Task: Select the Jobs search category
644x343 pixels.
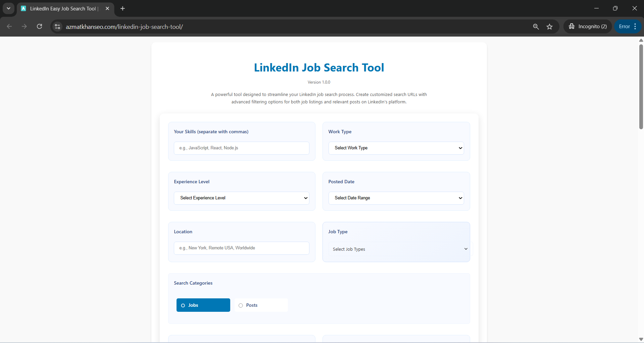Action: (203, 305)
